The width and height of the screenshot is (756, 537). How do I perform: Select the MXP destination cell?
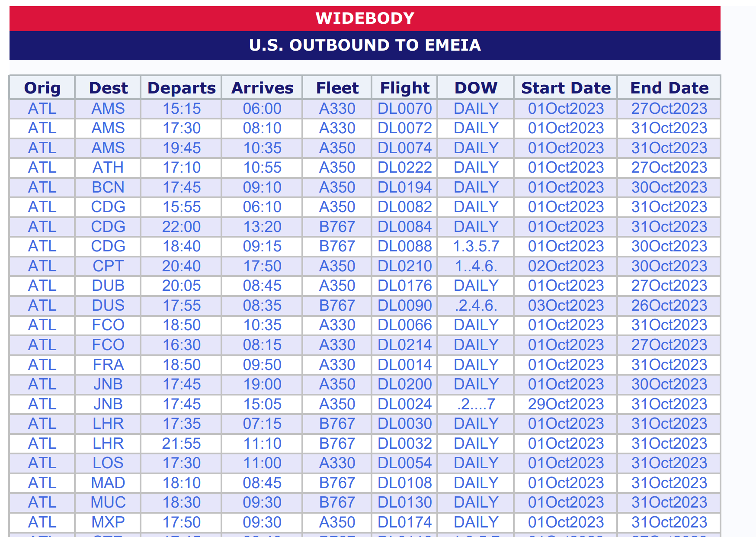[108, 522]
